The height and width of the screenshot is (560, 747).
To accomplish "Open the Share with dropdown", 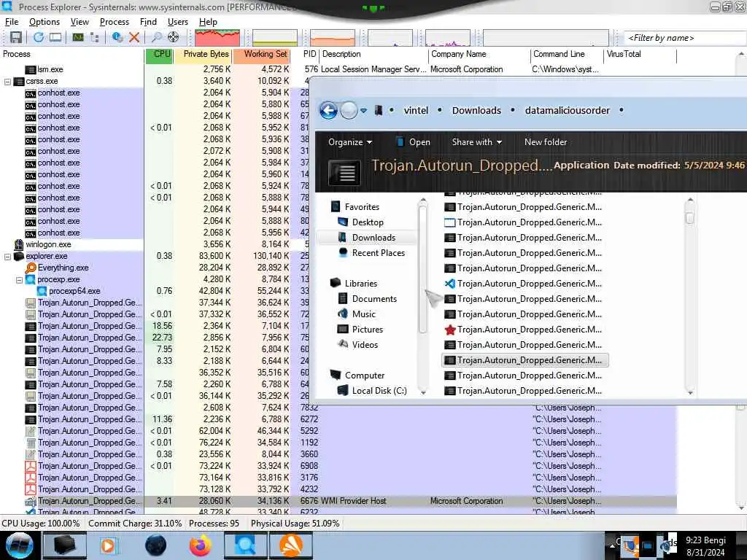I will click(477, 142).
